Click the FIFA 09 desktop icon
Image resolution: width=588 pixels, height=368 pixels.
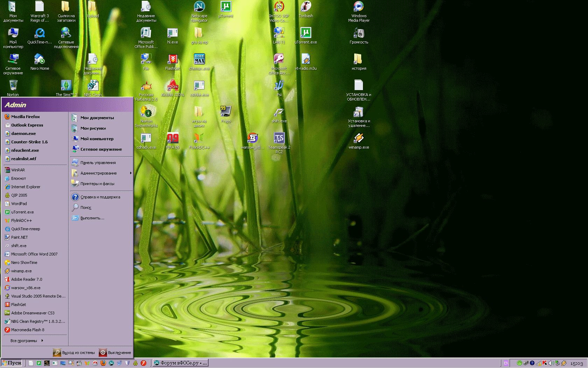pos(173,138)
